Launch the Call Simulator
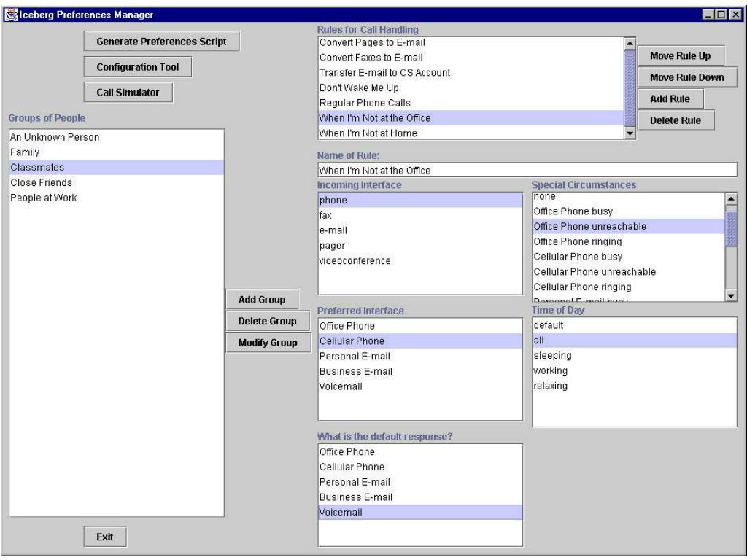The width and height of the screenshot is (747, 560). (x=128, y=92)
